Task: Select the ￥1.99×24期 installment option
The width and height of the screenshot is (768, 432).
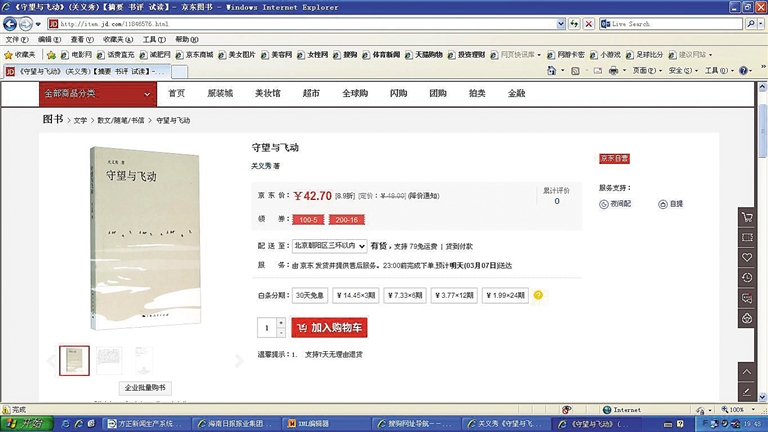Action: point(506,295)
